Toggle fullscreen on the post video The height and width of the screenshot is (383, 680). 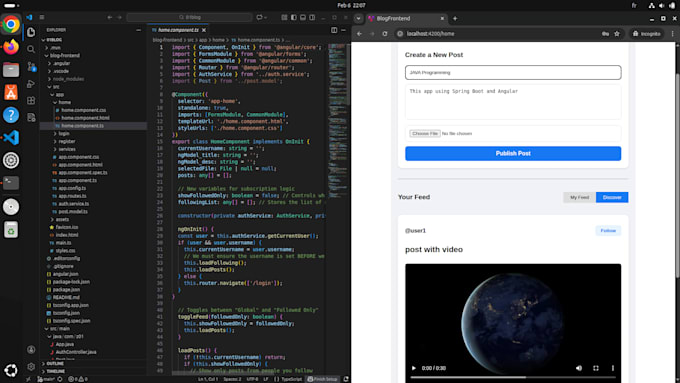pyautogui.click(x=595, y=368)
